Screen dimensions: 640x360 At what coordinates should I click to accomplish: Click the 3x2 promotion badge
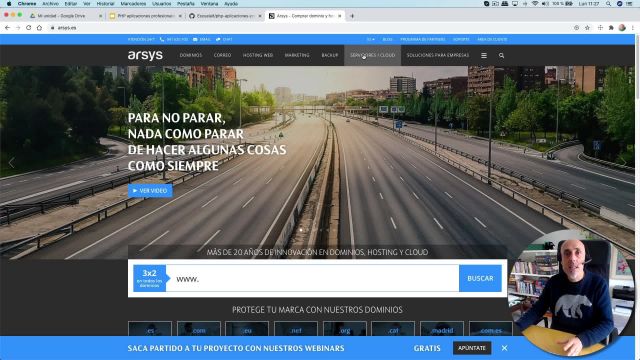[x=150, y=278]
